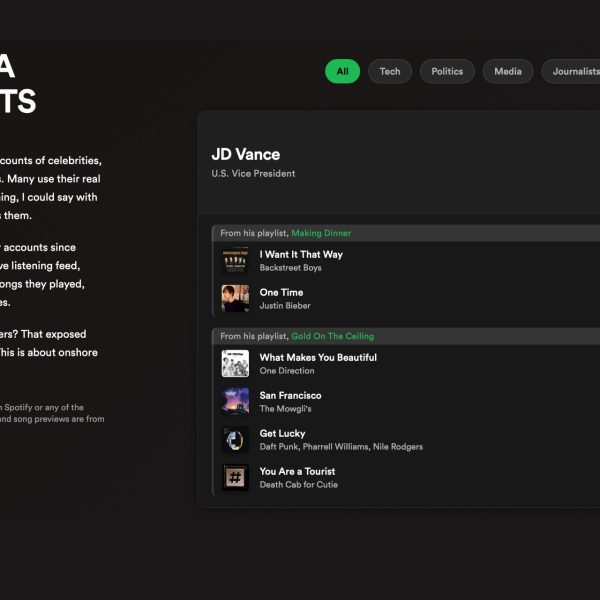Viewport: 600px width, 600px height.
Task: Select the All filter pill
Action: (x=342, y=71)
